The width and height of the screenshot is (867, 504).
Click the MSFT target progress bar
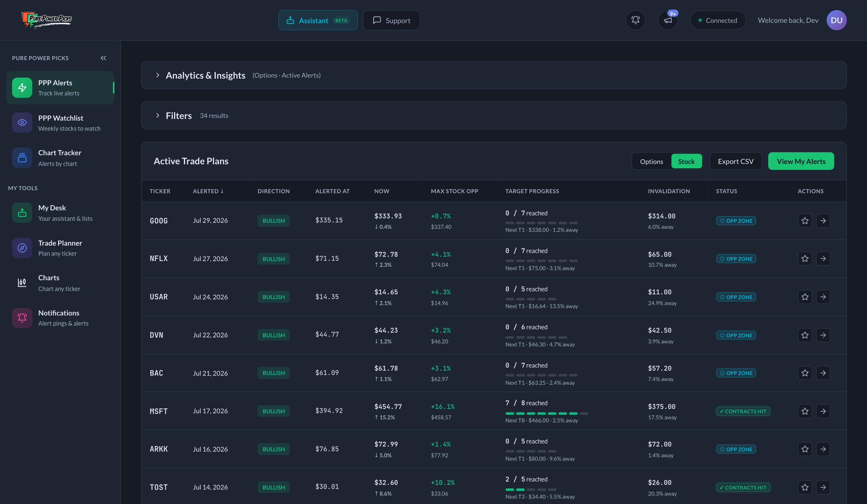click(x=547, y=413)
